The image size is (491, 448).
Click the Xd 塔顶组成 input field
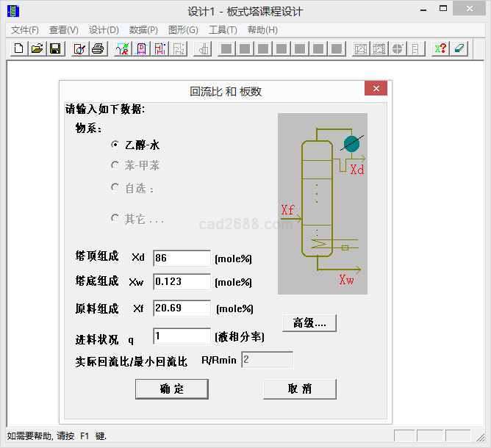[x=182, y=258]
